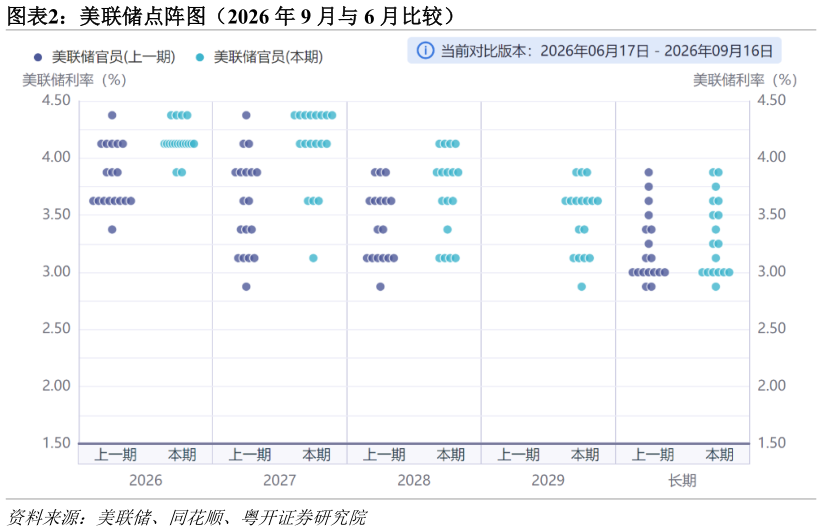Click the 上一期 label under 2029

(x=518, y=454)
